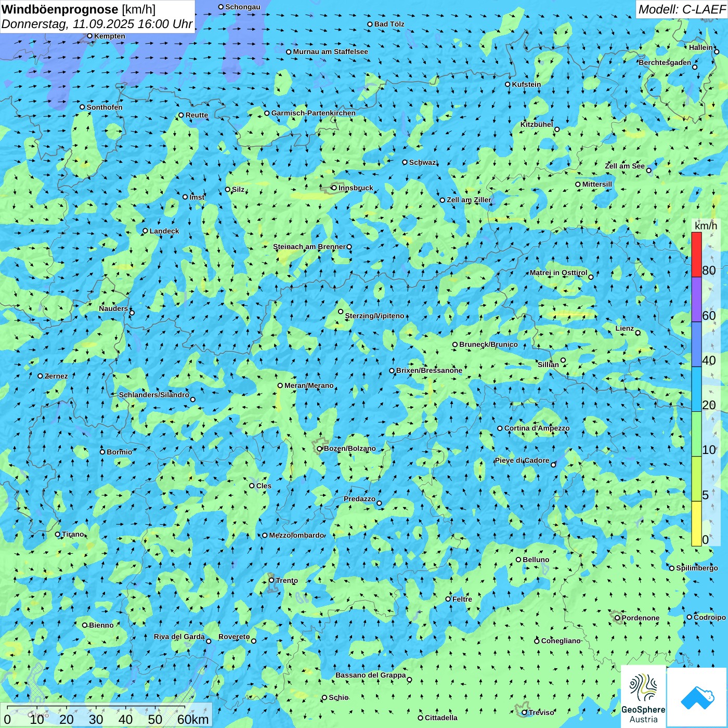The height and width of the screenshot is (728, 728).
Task: Click the Mezzolombardo label
Action: [x=296, y=535]
